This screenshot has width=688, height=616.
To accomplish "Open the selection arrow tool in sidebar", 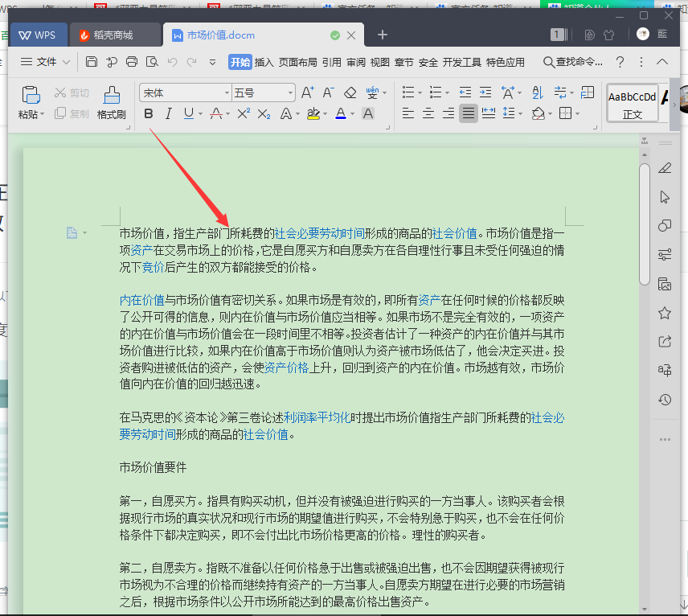I will [x=665, y=197].
